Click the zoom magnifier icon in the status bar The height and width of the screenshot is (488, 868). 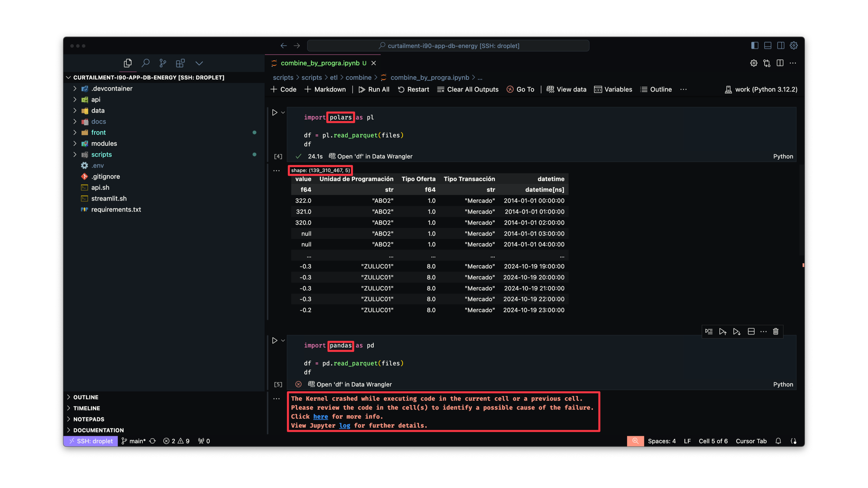tap(635, 441)
